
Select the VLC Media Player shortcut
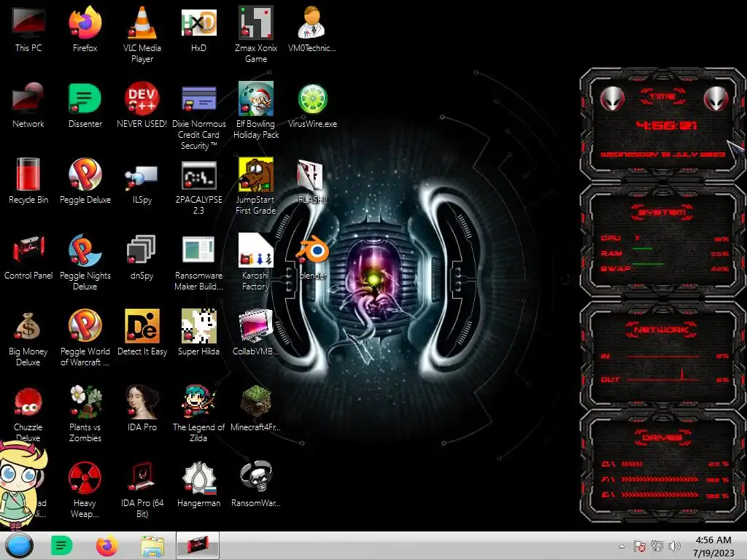(142, 34)
